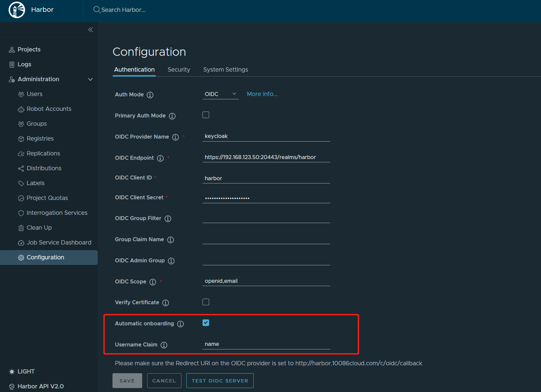This screenshot has height=392, width=541.
Task: Open the System Settings tab
Action: 226,70
